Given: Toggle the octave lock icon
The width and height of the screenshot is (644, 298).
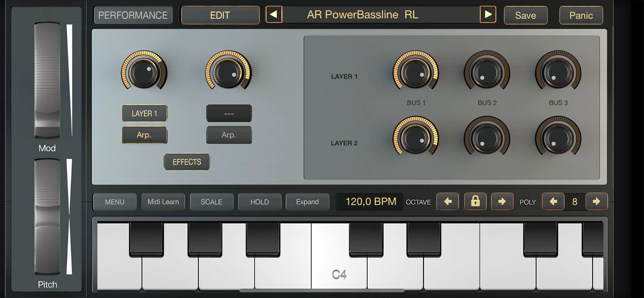Looking at the screenshot, I should pos(475,201).
